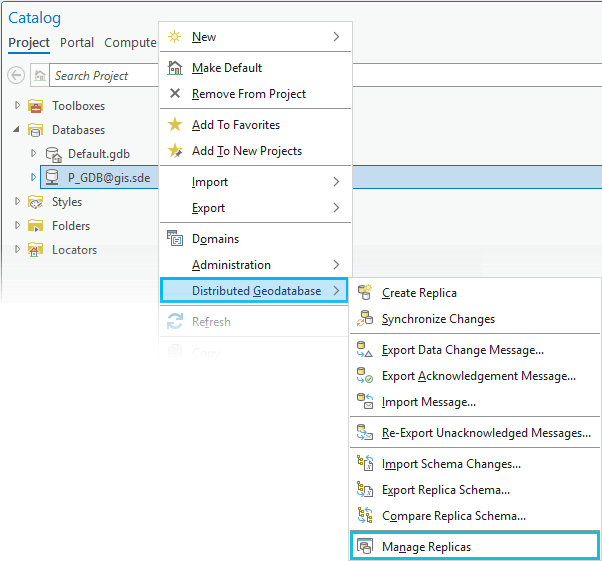Switch to the Portal tab
602x561 pixels.
(x=77, y=43)
